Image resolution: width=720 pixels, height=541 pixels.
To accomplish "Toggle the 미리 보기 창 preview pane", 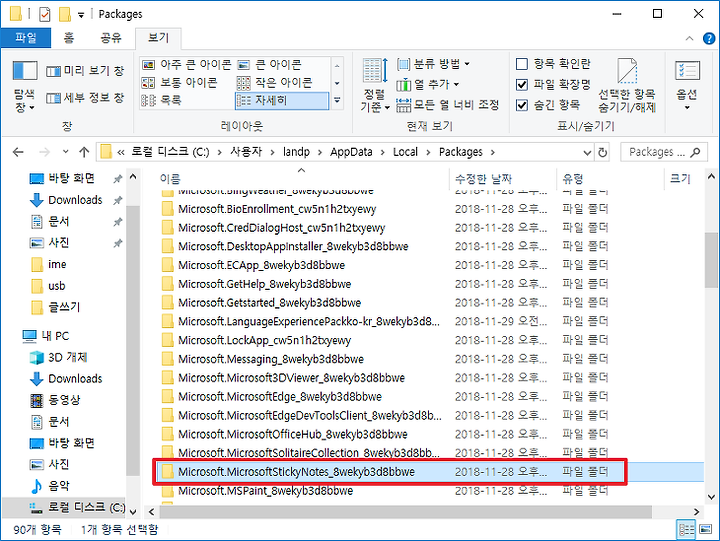I will pos(85,71).
